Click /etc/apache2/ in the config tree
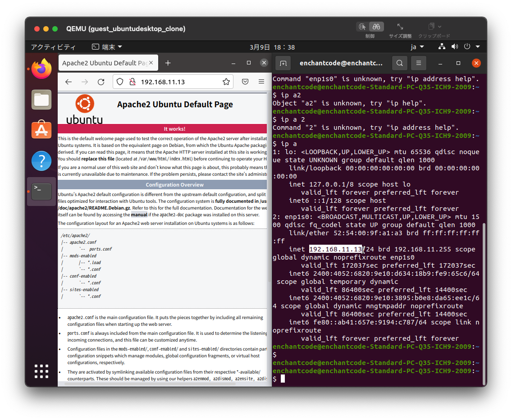 (x=75, y=236)
